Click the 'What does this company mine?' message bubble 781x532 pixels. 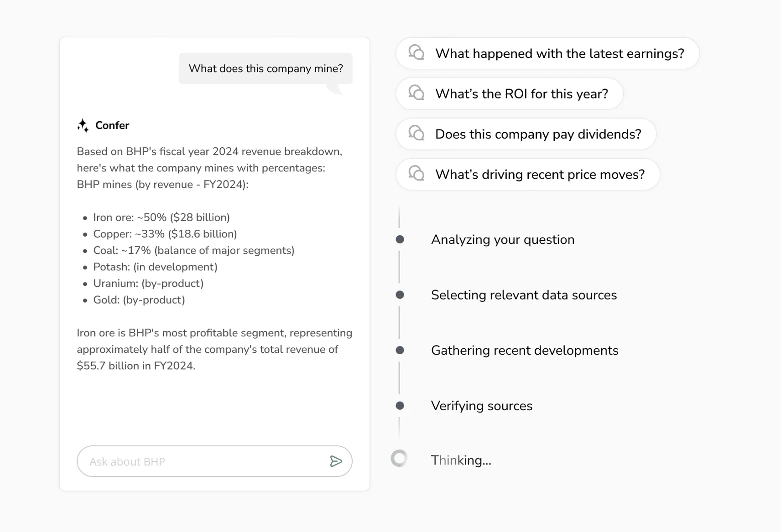point(266,68)
